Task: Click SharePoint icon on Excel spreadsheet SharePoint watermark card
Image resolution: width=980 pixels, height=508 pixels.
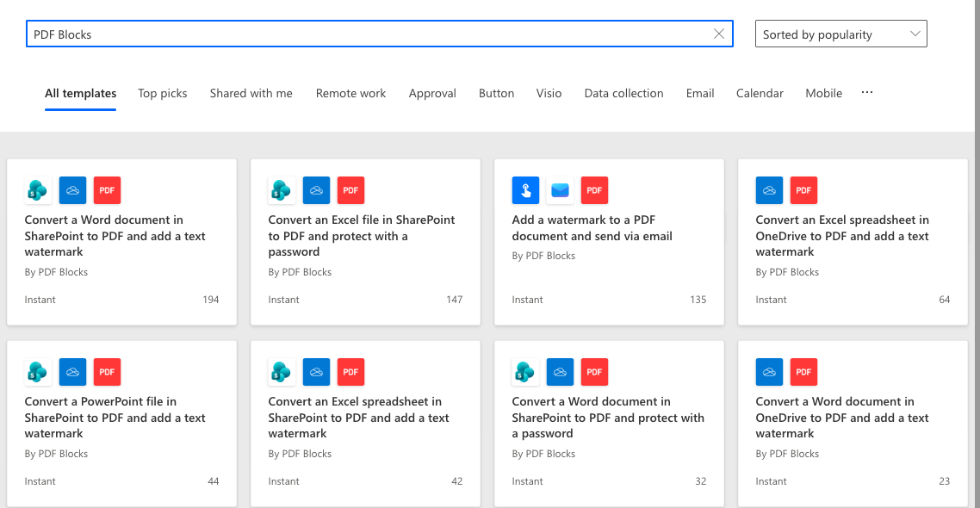Action: point(282,372)
